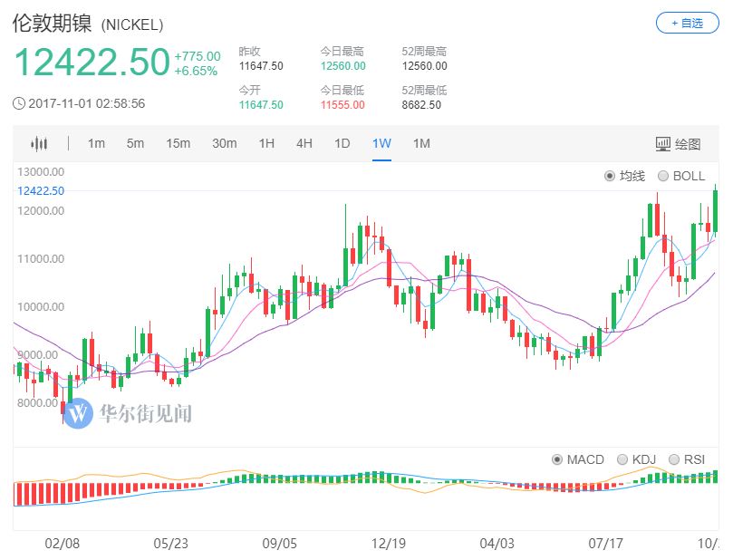This screenshot has height=560, width=733.
Task: Switch to the 1H timeframe
Action: pos(265,143)
